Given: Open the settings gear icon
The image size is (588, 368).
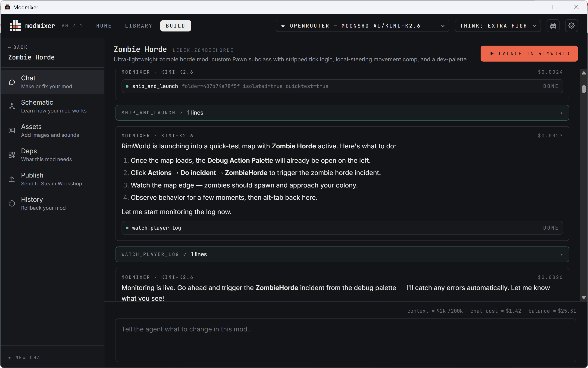Looking at the screenshot, I should coord(571,26).
